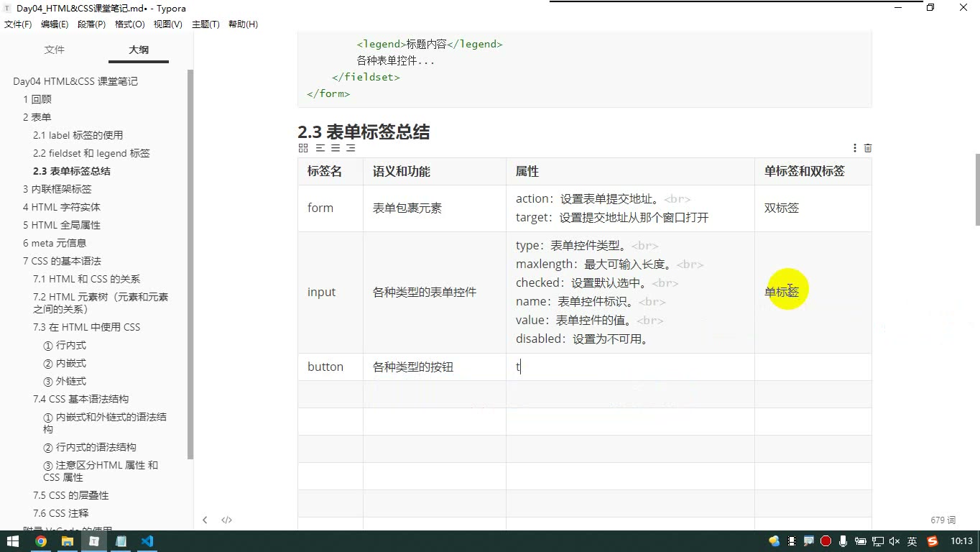Click the red record tray icon
Viewport: 980px width, 552px height.
(826, 541)
